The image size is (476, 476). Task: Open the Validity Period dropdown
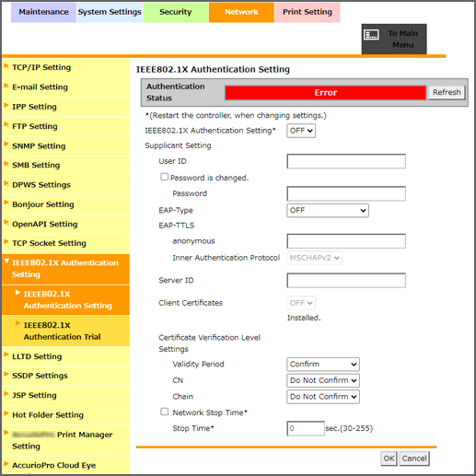(323, 365)
